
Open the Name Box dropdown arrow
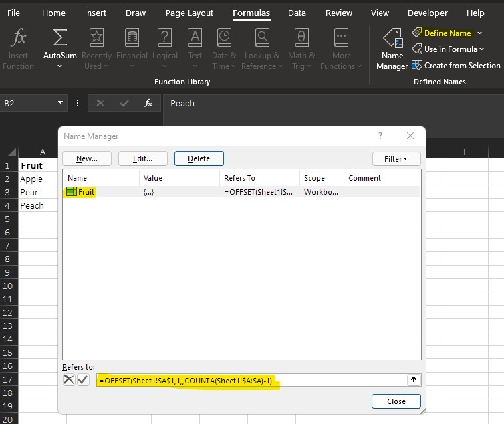pyautogui.click(x=60, y=102)
